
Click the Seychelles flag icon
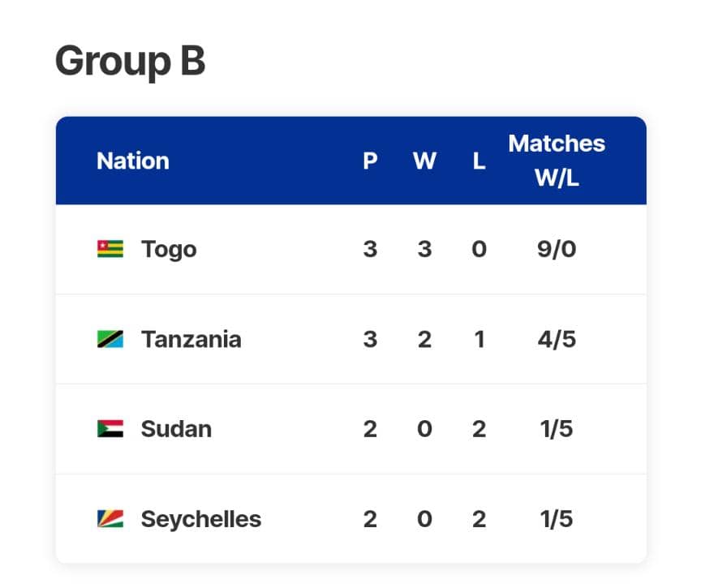pos(110,518)
